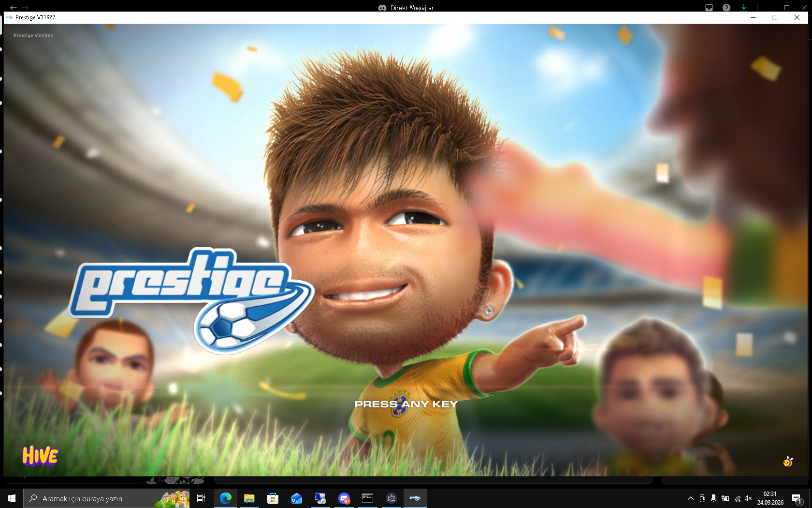Open the Windows Start menu
Viewport: 812px width, 508px height.
click(12, 498)
